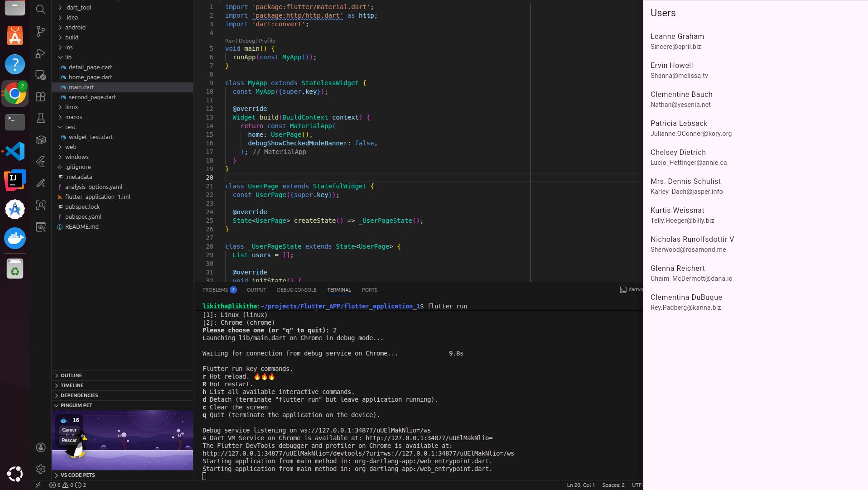Switch to the PROBLEMS tab
This screenshot has width=868, height=490.
tap(215, 290)
